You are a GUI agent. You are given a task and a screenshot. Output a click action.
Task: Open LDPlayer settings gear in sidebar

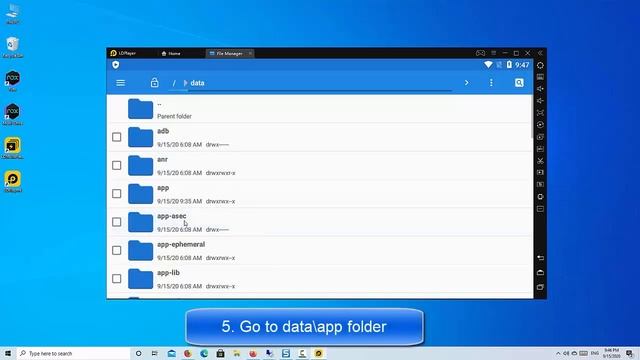pyautogui.click(x=540, y=65)
